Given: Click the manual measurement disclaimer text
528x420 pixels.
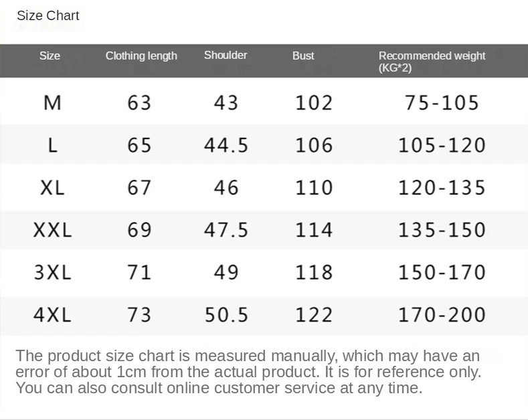Looking at the screenshot, I should pyautogui.click(x=248, y=372).
